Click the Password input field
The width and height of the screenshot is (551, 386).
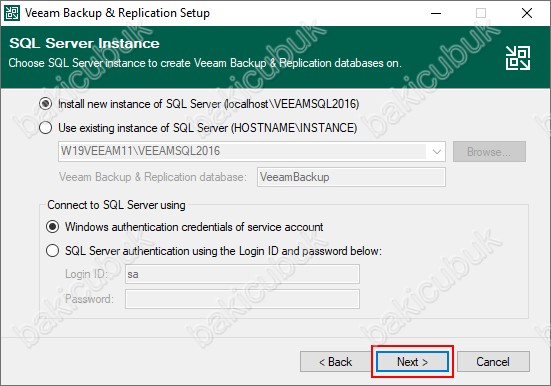tap(242, 299)
